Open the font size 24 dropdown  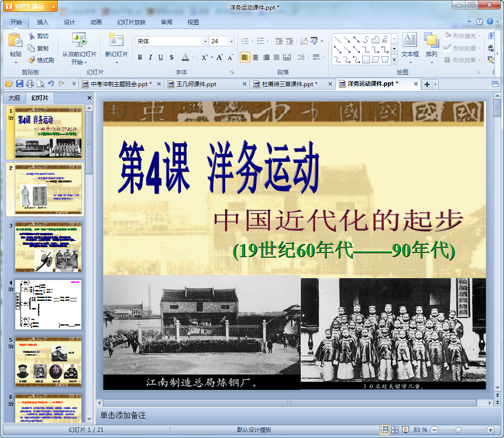(x=231, y=41)
